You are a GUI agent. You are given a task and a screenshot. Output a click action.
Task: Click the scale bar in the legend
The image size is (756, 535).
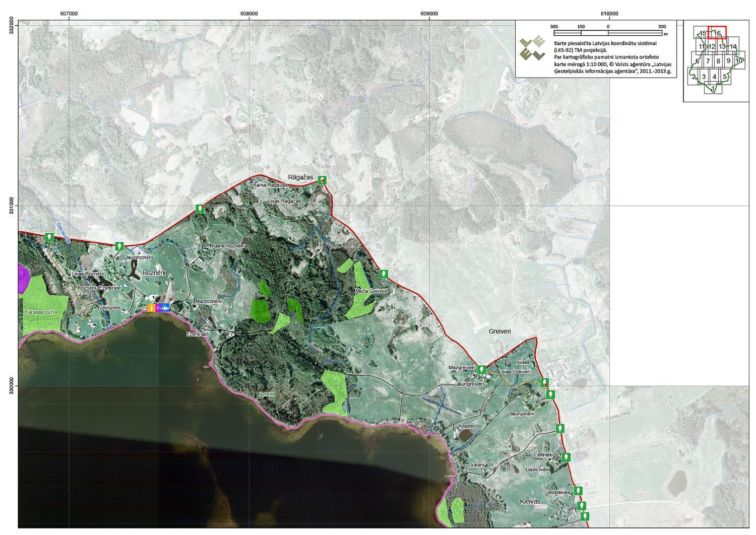coord(608,33)
